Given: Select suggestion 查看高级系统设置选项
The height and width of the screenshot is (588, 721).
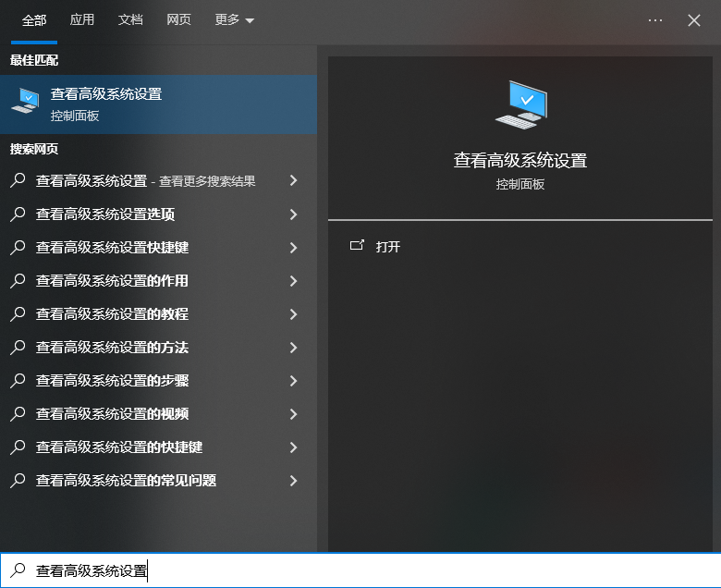Looking at the screenshot, I should 158,214.
